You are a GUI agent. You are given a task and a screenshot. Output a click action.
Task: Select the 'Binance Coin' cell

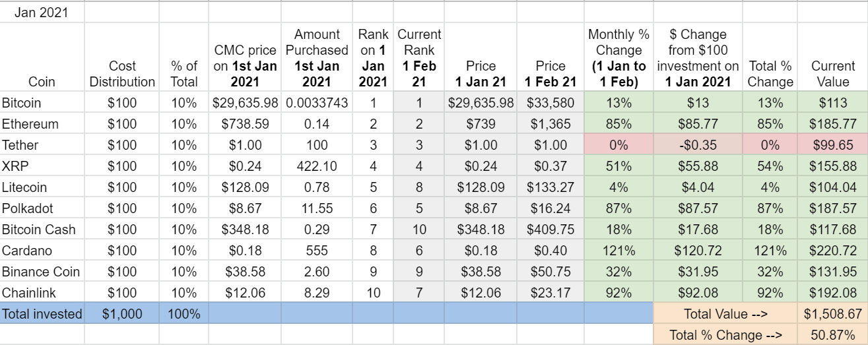42,271
